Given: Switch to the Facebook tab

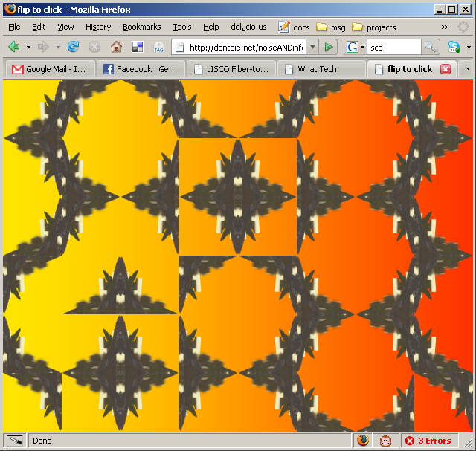Looking at the screenshot, I should click(141, 69).
